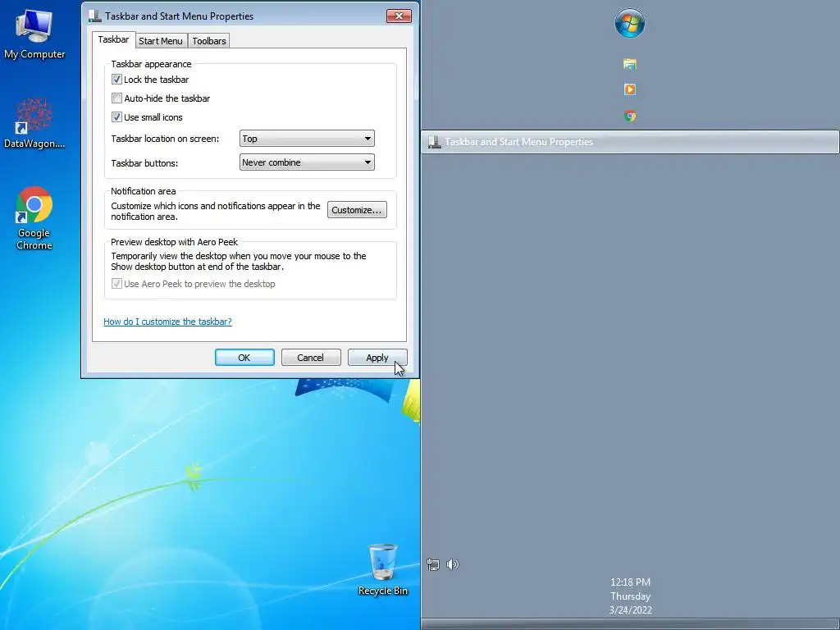Click the dialog title bar icon
This screenshot has height=630, width=840.
tap(95, 16)
